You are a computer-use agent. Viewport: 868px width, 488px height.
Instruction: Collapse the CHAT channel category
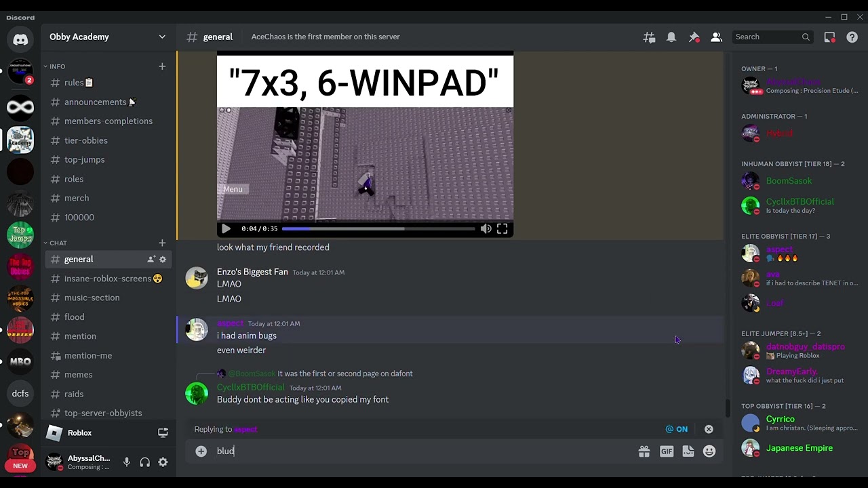point(55,243)
